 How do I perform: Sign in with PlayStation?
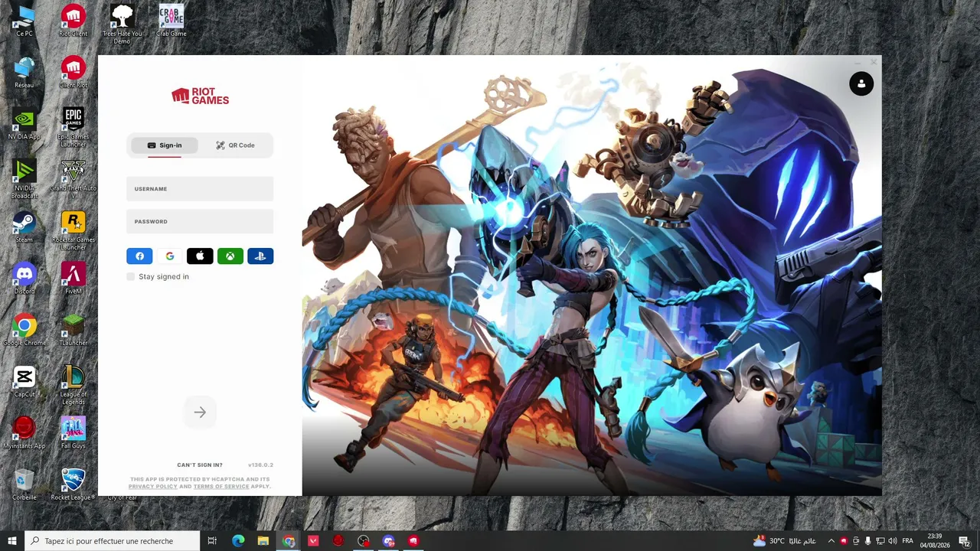260,256
